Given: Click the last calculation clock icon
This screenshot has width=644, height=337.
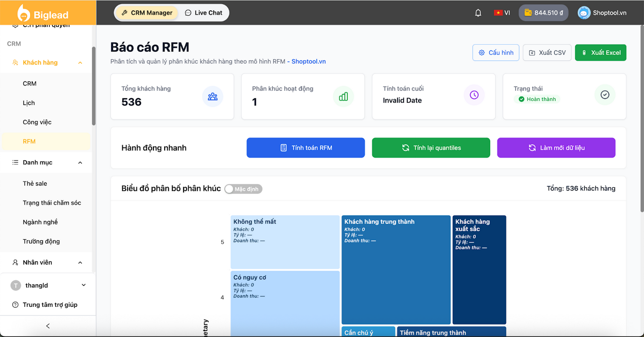Looking at the screenshot, I should pyautogui.click(x=474, y=95).
